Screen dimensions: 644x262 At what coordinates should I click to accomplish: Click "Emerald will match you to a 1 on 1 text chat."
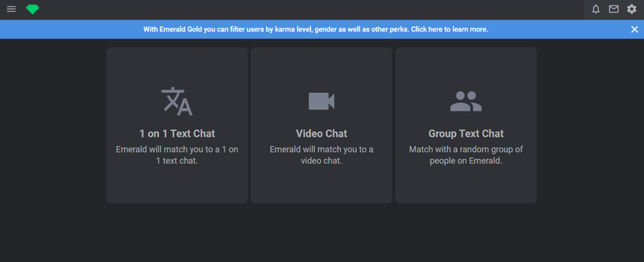coord(177,155)
